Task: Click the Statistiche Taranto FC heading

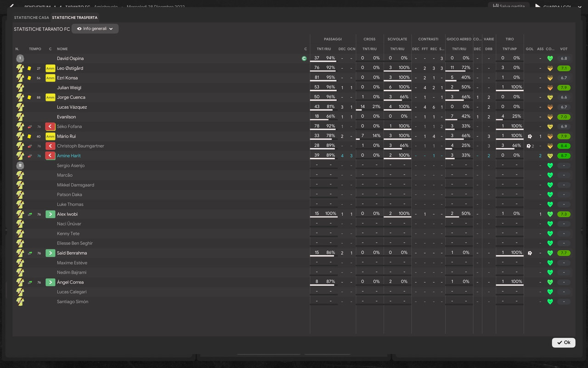Action: pyautogui.click(x=42, y=29)
